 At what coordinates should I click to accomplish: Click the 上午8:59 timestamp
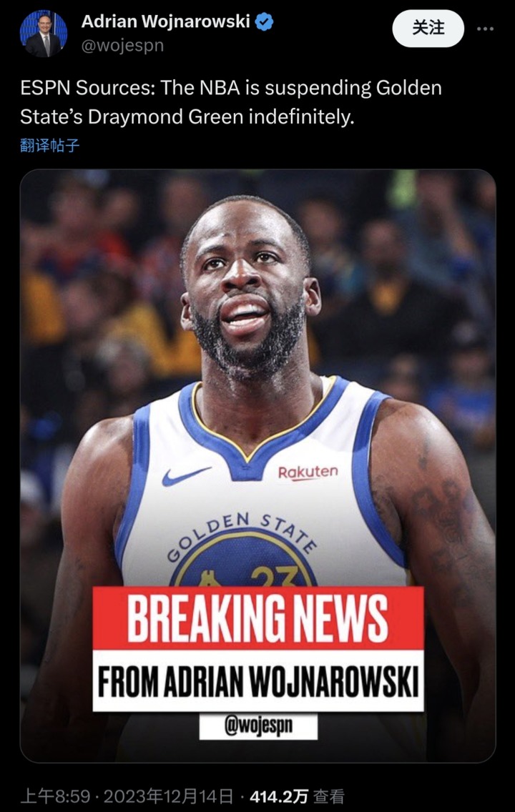(x=56, y=796)
